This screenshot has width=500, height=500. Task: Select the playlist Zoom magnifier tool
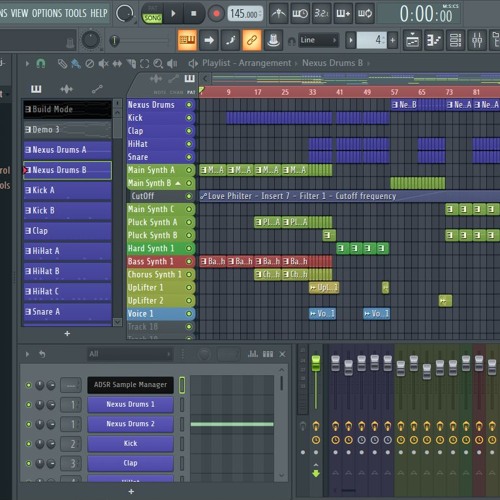tap(158, 63)
